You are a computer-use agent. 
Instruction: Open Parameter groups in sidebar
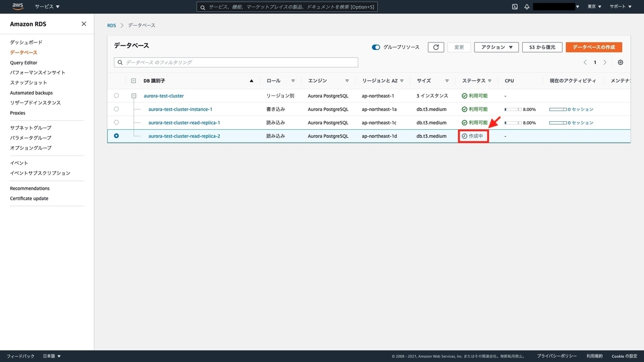(31, 138)
